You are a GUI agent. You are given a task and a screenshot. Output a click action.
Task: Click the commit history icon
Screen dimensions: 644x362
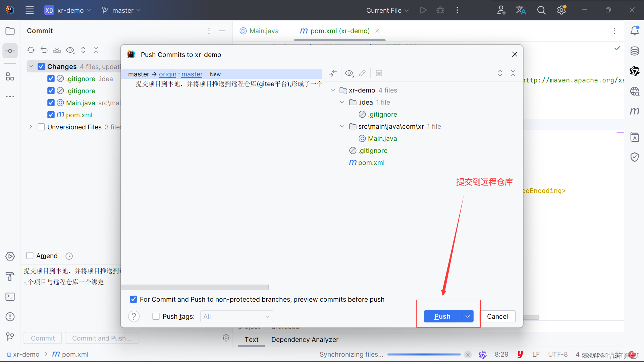point(69,256)
